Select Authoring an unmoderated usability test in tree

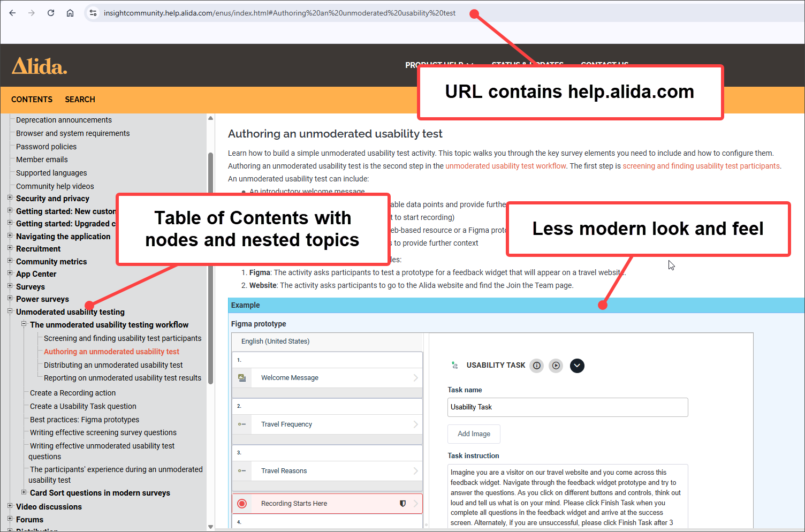[111, 352]
